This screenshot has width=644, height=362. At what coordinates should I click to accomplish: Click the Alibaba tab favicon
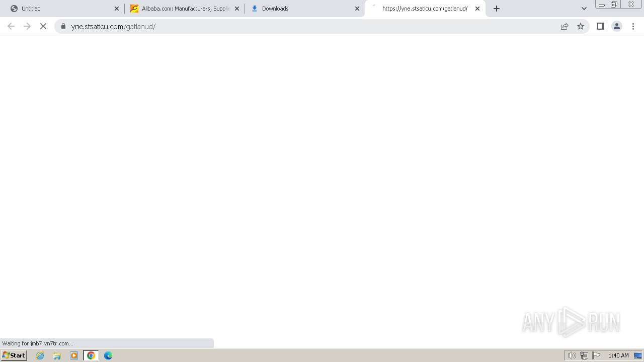pos(134,9)
